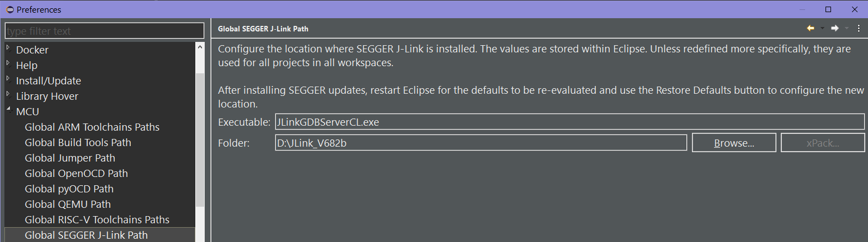Screen dimensions: 868x242
Task: Open back history dropdown arrow
Action: click(822, 28)
